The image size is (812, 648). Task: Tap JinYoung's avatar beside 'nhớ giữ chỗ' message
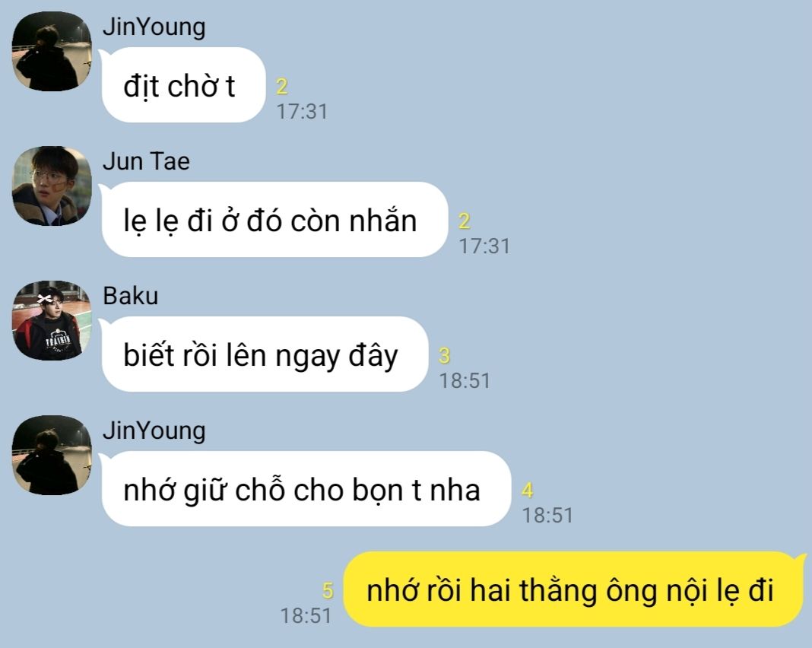click(x=52, y=455)
